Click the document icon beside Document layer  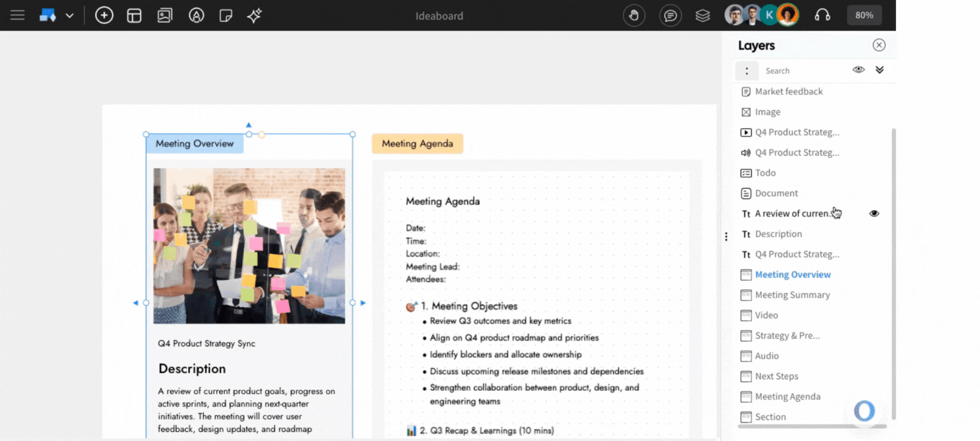pyautogui.click(x=746, y=194)
